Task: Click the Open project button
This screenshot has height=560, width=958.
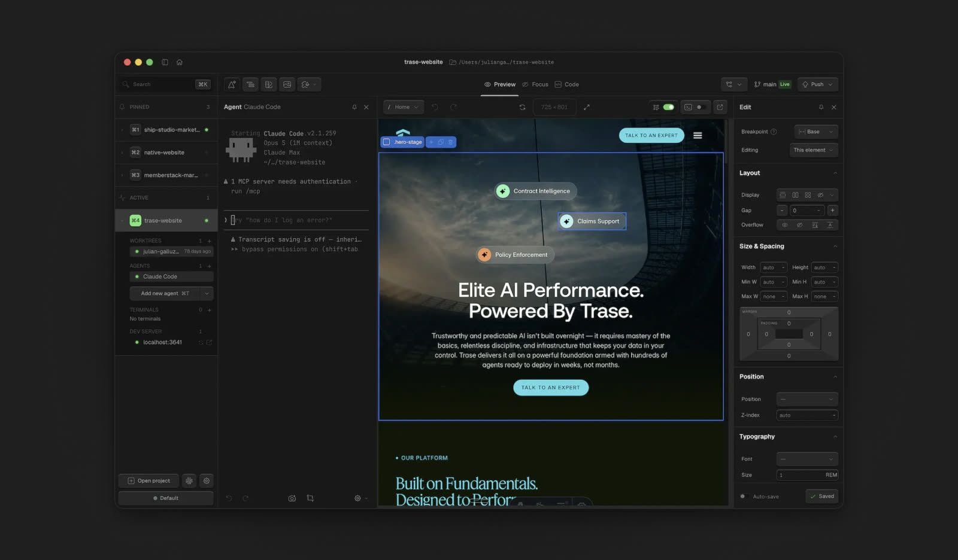Action: click(x=148, y=480)
